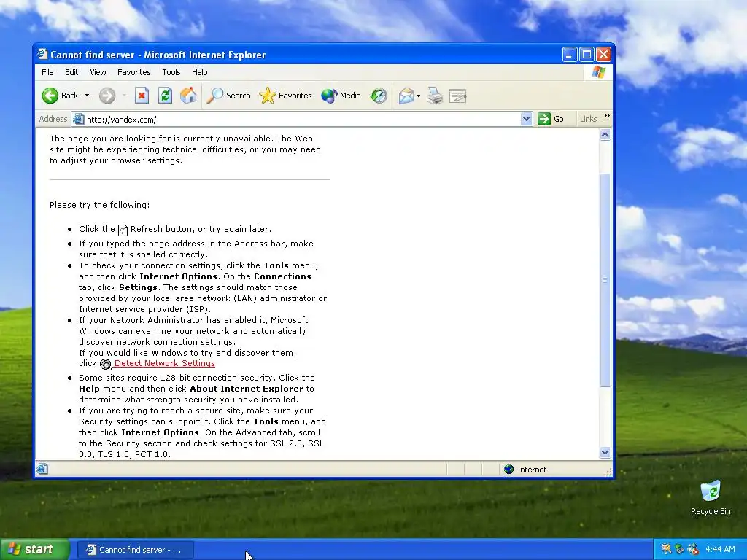Expand the Mail dropdown arrow
Image resolution: width=747 pixels, height=560 pixels.
coord(418,96)
